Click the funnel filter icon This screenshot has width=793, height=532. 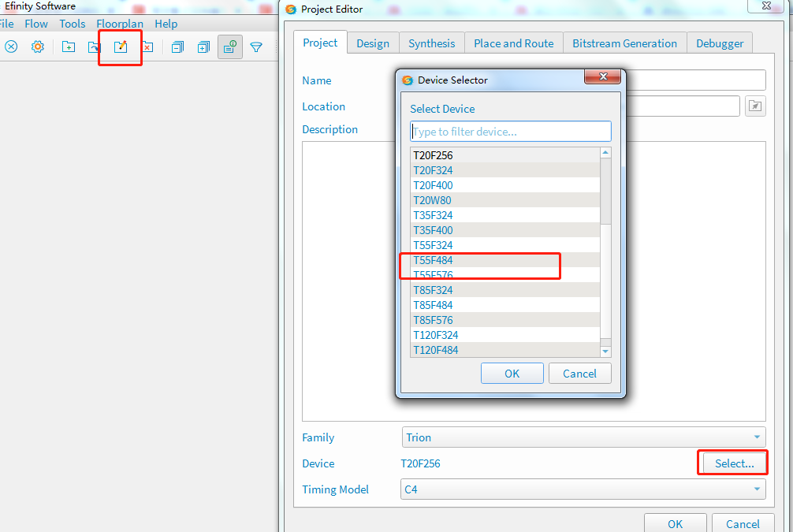(x=256, y=47)
